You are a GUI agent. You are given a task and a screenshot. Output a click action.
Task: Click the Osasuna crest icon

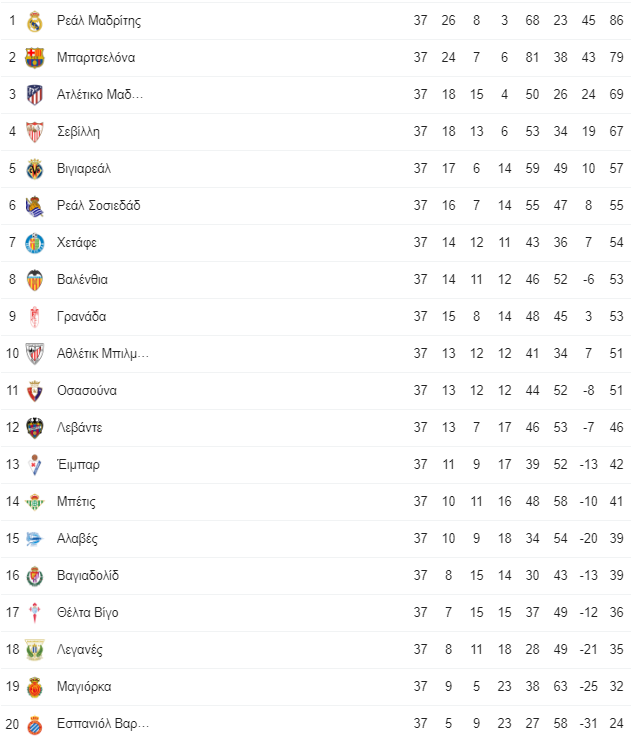(34, 391)
